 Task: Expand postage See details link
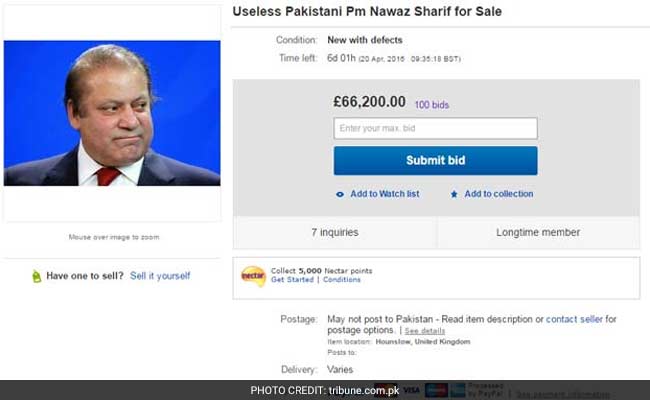(425, 330)
